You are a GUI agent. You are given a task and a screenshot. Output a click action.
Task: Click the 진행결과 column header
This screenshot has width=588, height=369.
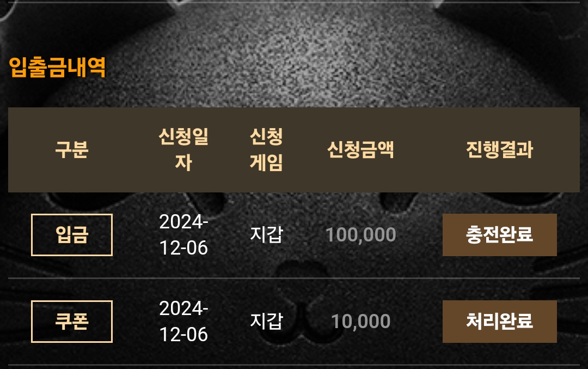coord(499,150)
